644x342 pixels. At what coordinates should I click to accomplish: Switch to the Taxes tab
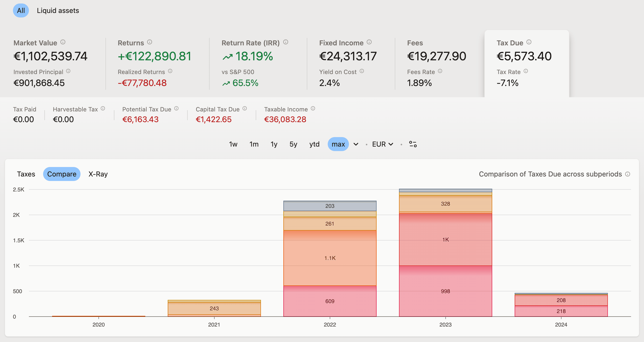point(26,174)
